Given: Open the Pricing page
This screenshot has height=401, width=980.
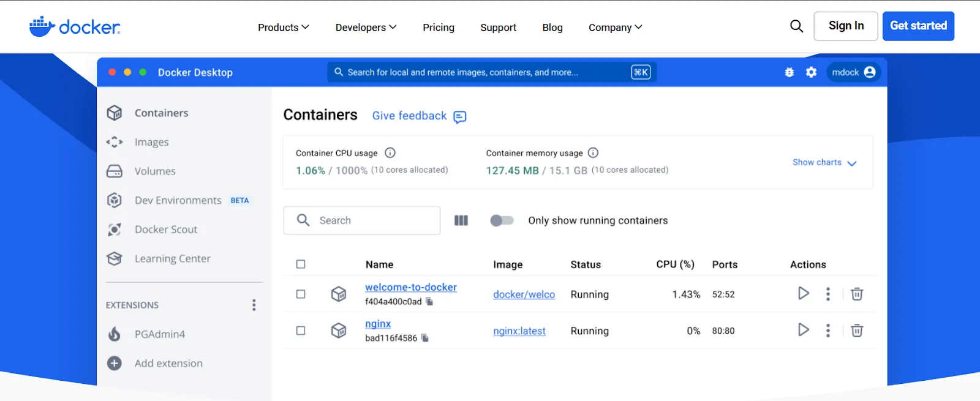Looking at the screenshot, I should [439, 28].
